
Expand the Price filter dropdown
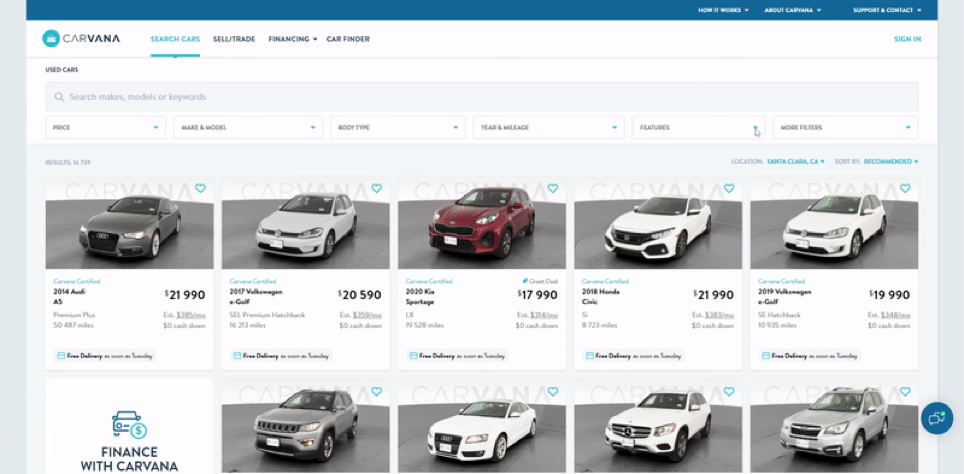coord(105,128)
